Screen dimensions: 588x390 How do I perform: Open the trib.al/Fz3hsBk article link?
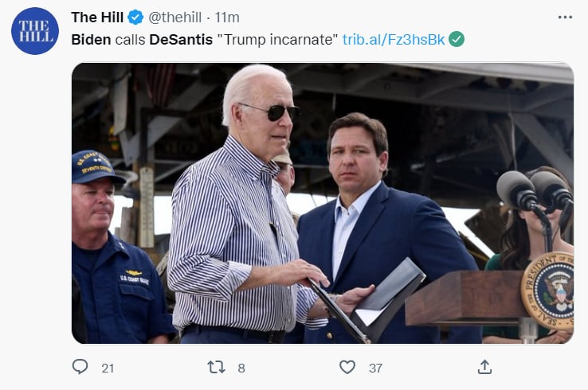tap(394, 39)
